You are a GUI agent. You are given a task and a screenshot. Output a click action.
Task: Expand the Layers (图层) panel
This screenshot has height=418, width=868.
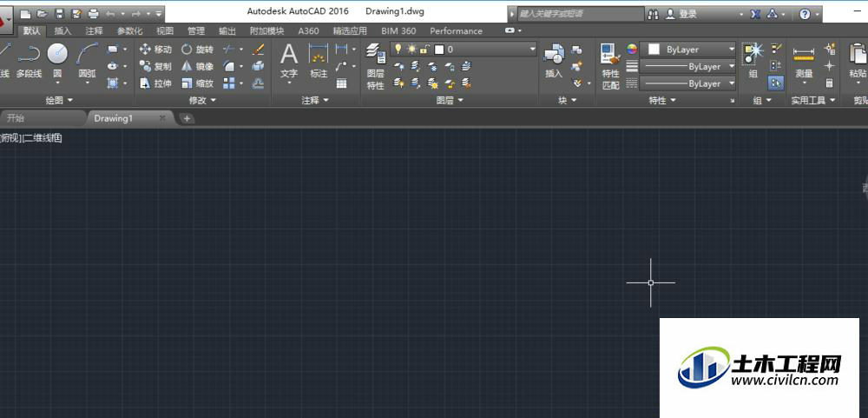(x=450, y=100)
